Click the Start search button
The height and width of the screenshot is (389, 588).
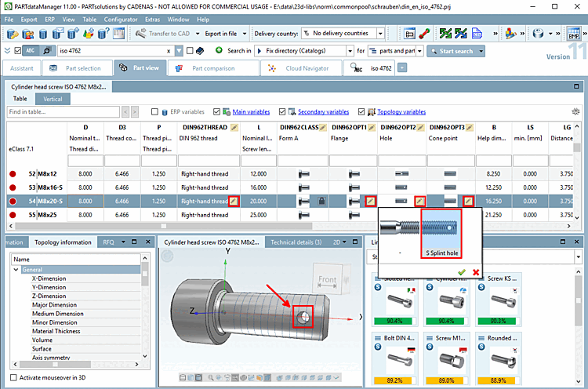point(451,51)
